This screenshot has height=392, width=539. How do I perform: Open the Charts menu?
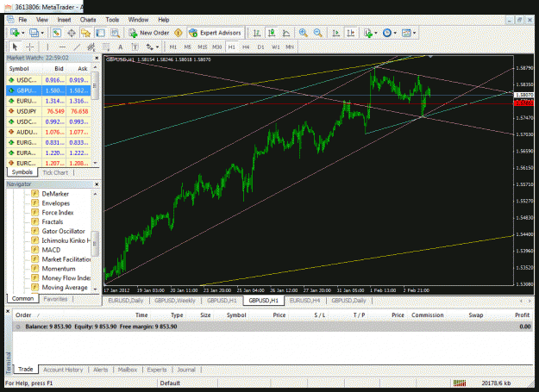88,20
